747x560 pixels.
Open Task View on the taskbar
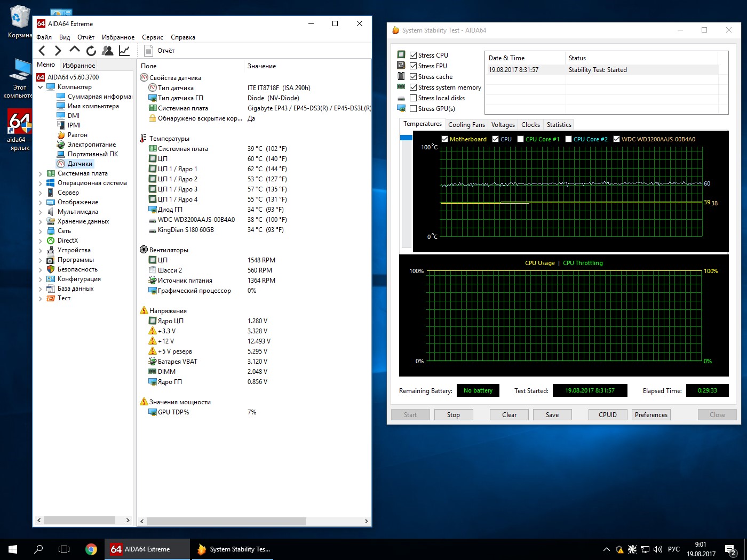[64, 549]
